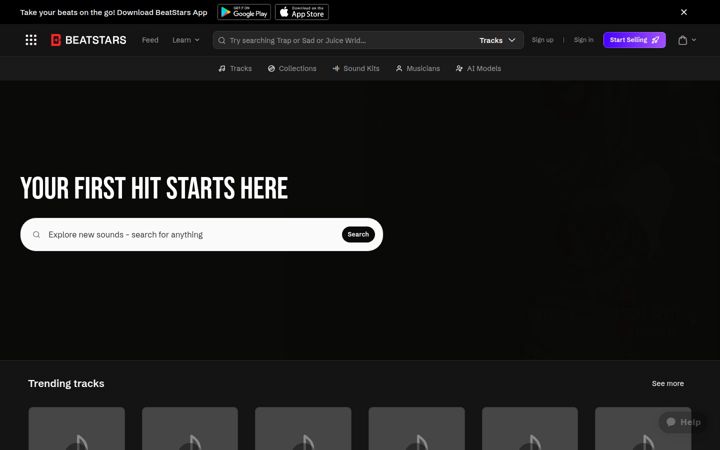Open the Help chat widget
Screen dimensions: 720x450
coord(683,422)
